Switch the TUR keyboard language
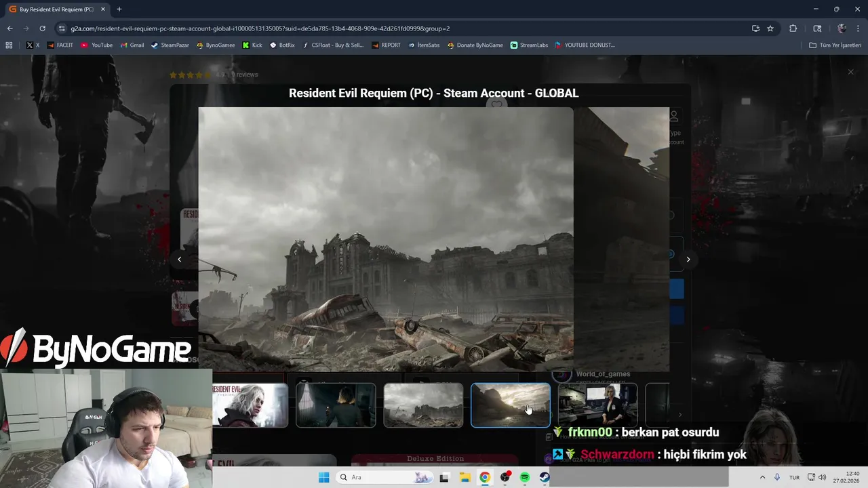Viewport: 868px width, 488px height. [794, 477]
